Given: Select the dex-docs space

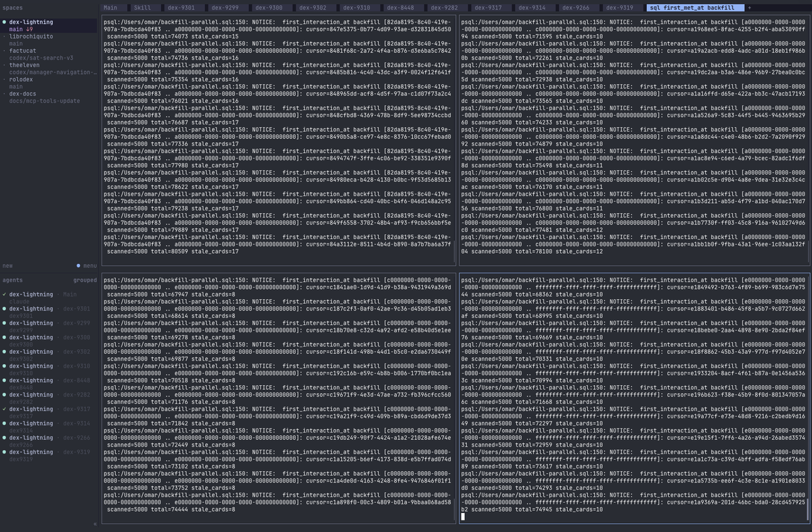Looking at the screenshot, I should [23, 93].
